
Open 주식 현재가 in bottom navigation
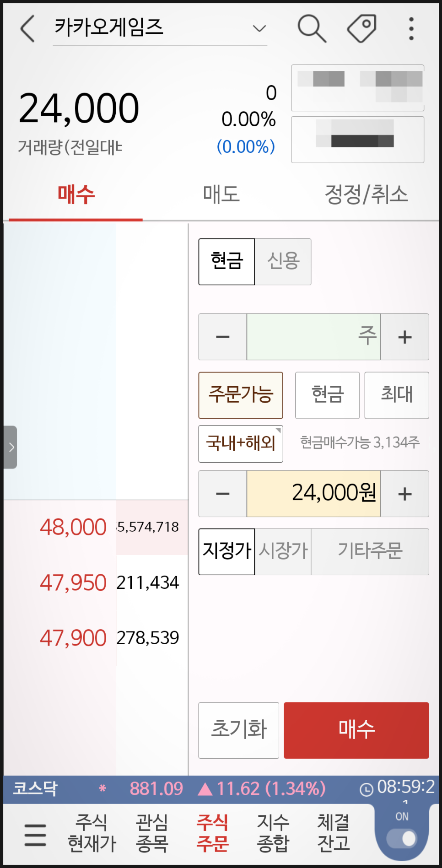92,833
